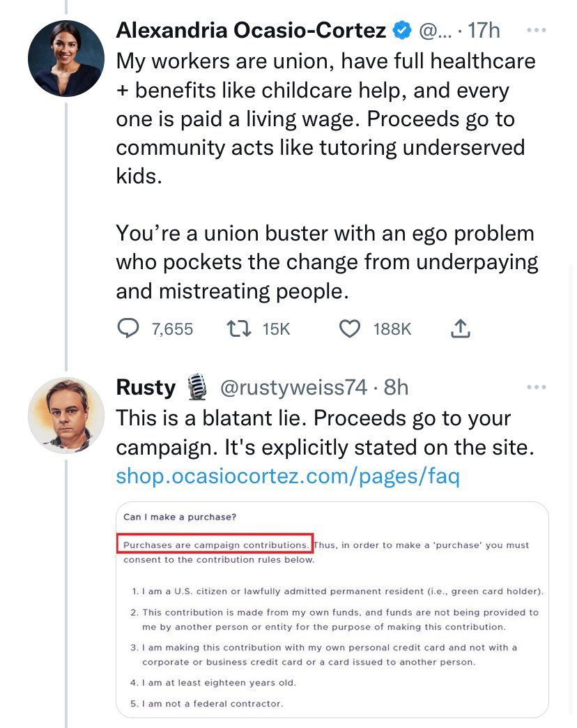Open Rusty's profile avatar
The height and width of the screenshot is (728, 577).
(x=66, y=416)
